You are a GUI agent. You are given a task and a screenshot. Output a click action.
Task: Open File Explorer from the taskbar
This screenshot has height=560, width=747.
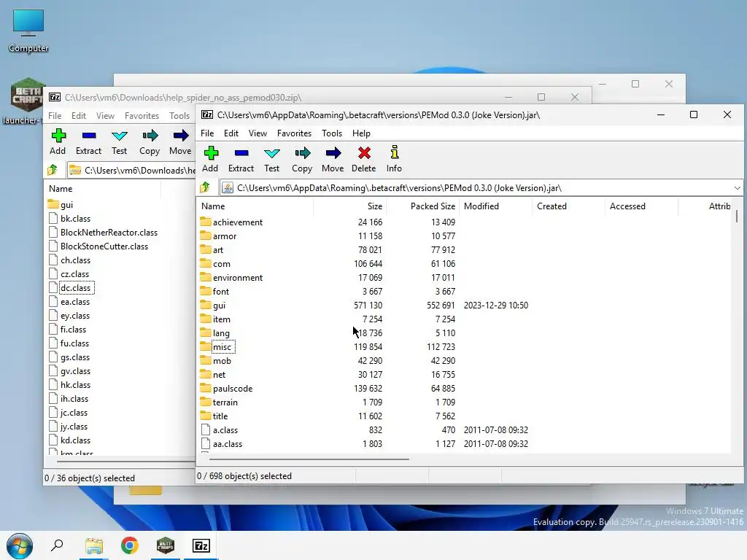[94, 545]
